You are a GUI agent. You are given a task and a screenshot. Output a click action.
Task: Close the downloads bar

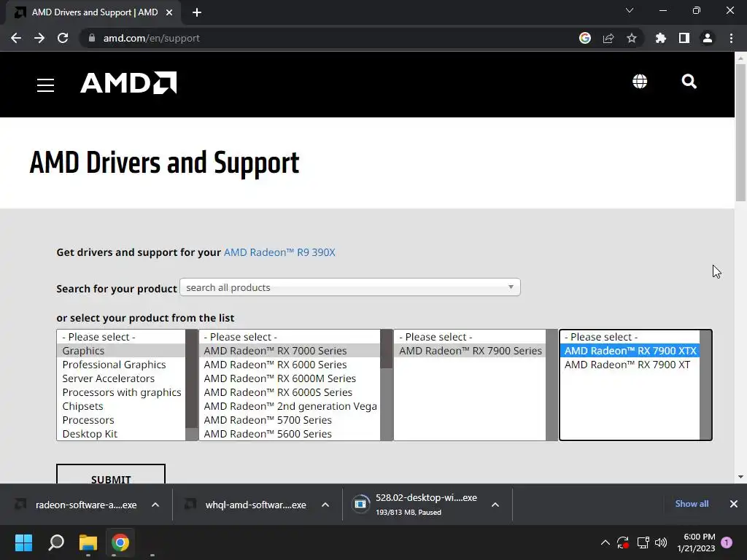734,504
